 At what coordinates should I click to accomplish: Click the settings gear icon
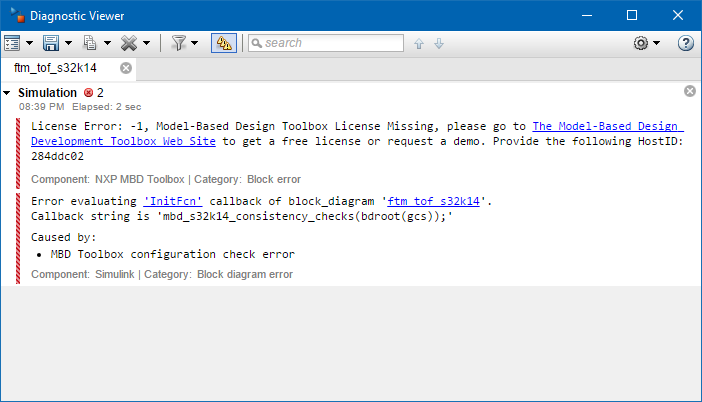641,43
